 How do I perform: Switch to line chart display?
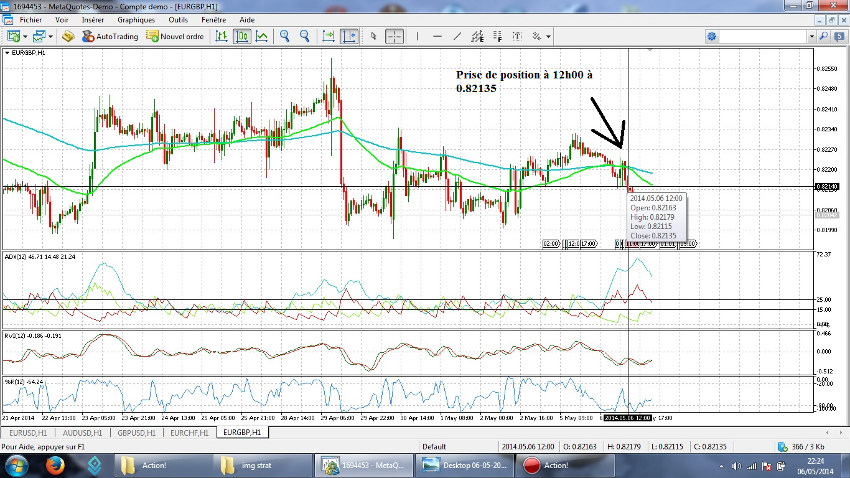pyautogui.click(x=262, y=36)
